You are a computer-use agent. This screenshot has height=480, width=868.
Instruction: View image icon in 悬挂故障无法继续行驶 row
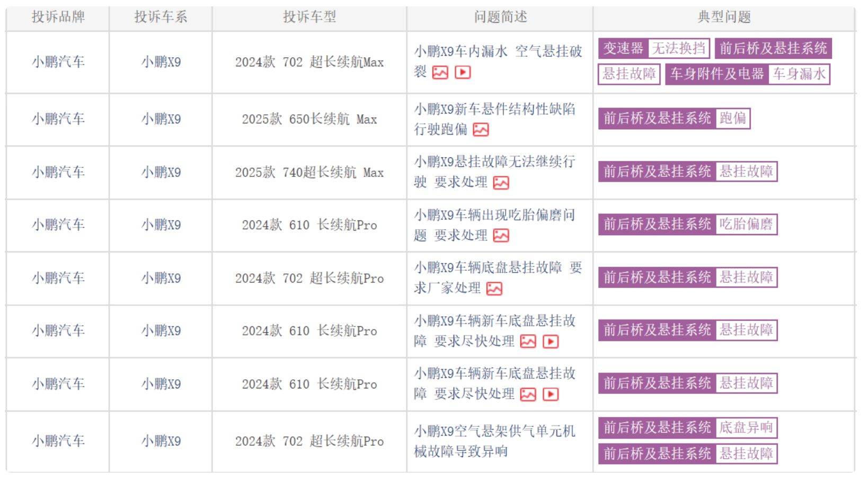pos(501,183)
